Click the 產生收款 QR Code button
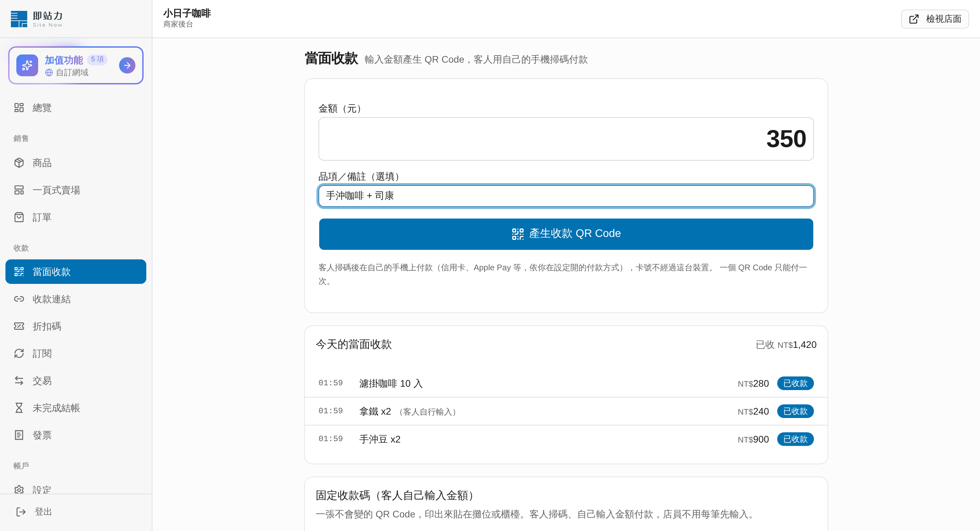Viewport: 980px width, 531px height. point(566,234)
